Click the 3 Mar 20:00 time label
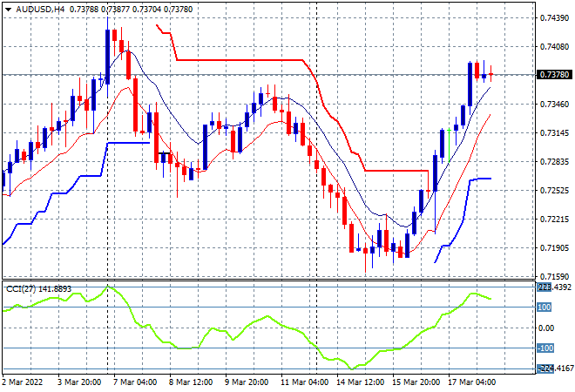This screenshot has height=392, width=575. pyautogui.click(x=78, y=382)
